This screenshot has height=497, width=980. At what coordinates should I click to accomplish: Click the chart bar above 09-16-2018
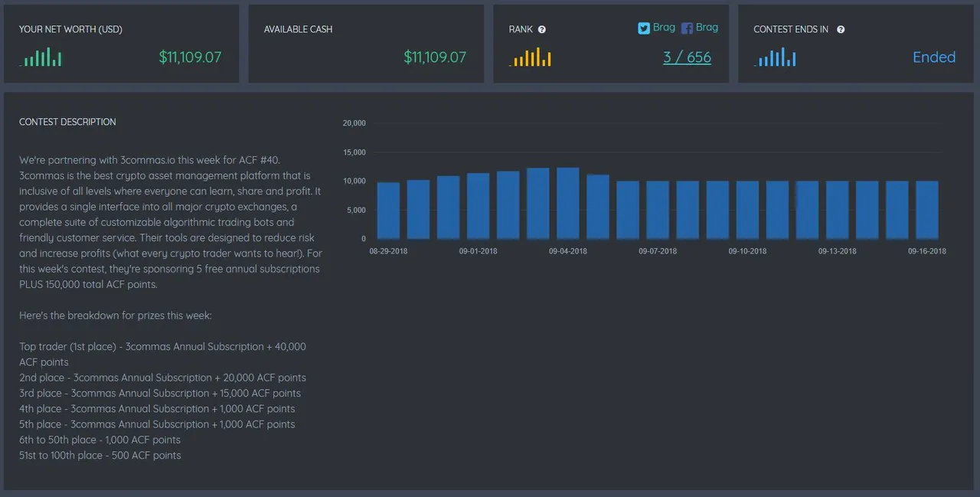927,210
